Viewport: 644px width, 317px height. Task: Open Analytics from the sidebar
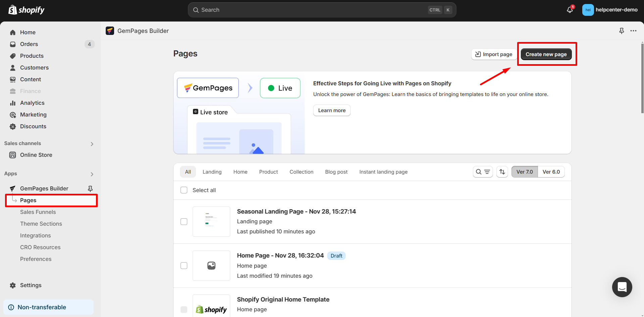(x=32, y=103)
